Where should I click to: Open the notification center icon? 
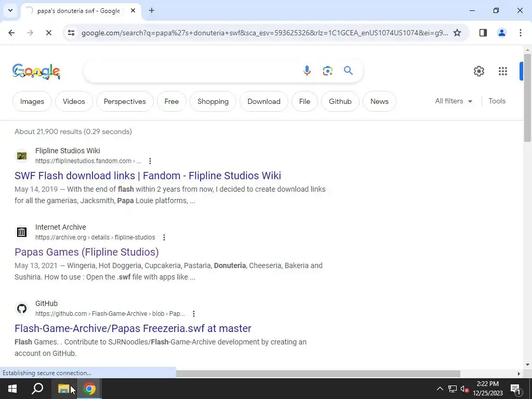pos(515,389)
